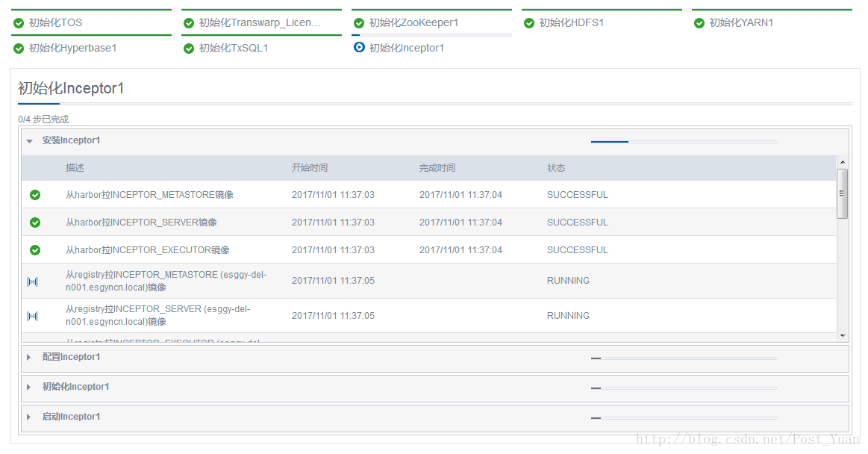Image resolution: width=868 pixels, height=454 pixels.
Task: Expand the 启动Inceptor1 section
Action: [x=29, y=417]
